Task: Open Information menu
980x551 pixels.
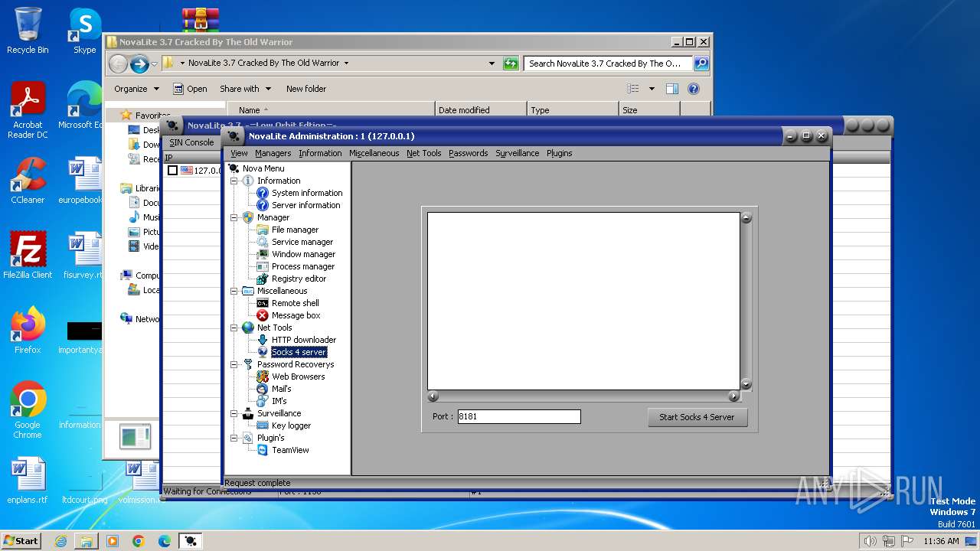Action: pos(320,153)
